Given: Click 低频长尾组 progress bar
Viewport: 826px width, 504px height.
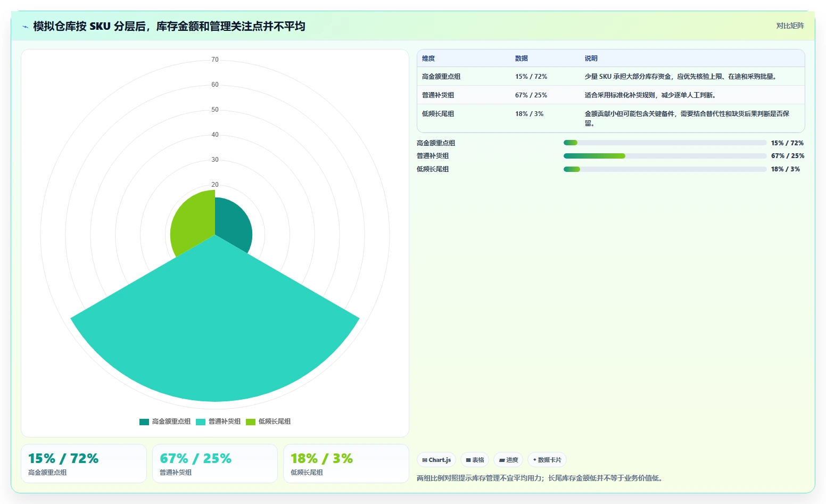Looking at the screenshot, I should [665, 169].
